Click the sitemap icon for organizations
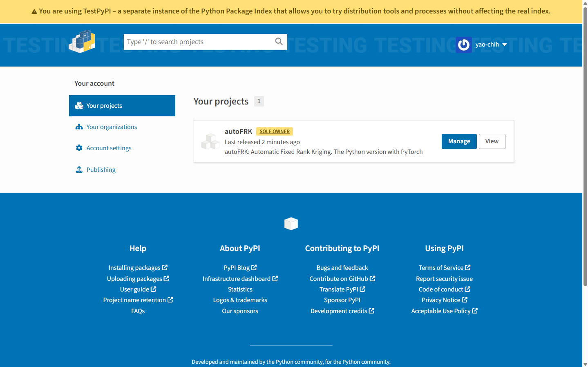Screen dimensions: 588x367 click(x=79, y=127)
